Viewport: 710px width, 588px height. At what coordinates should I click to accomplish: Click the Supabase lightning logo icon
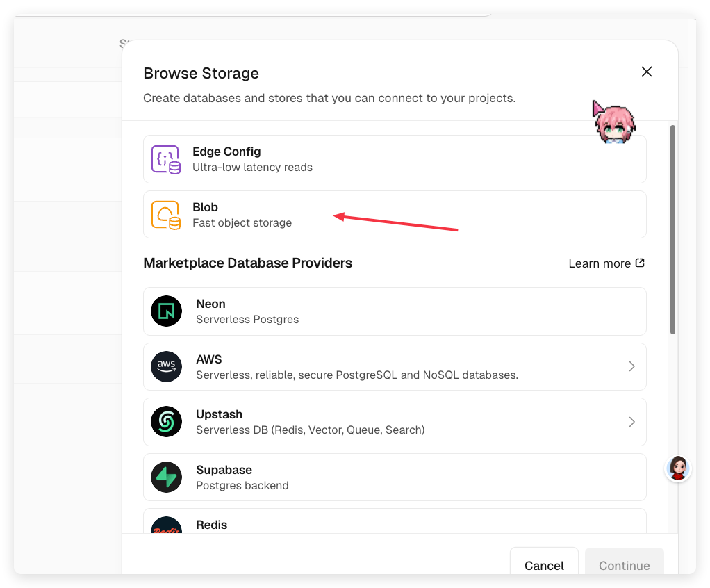pos(166,477)
